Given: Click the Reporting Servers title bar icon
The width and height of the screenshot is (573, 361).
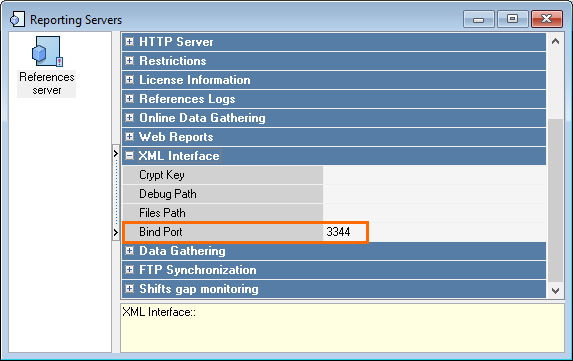Looking at the screenshot, I should click(18, 19).
